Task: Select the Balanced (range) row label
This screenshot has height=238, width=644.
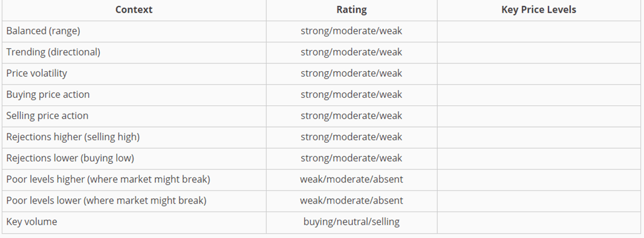Action: click(x=43, y=31)
